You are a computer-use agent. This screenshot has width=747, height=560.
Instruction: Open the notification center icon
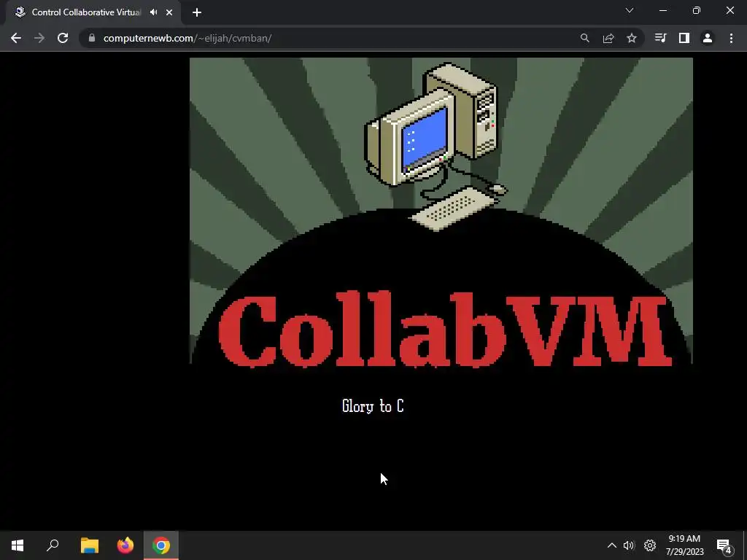click(x=724, y=546)
